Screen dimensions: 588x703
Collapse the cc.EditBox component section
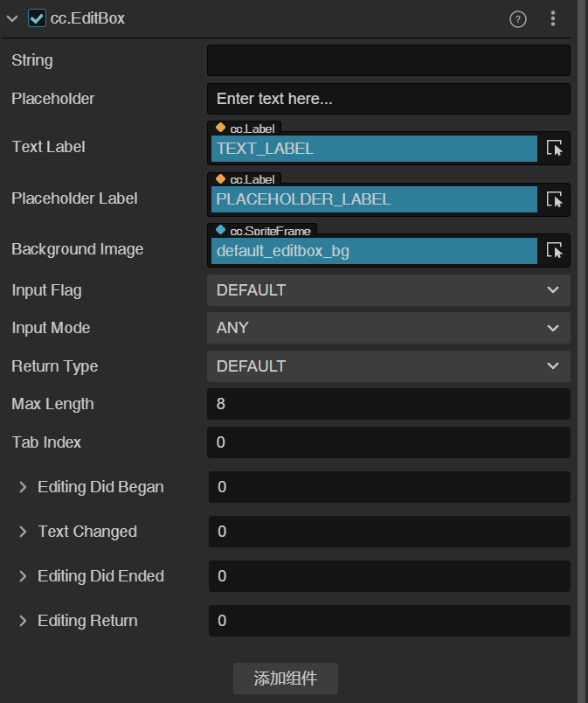pos(13,18)
